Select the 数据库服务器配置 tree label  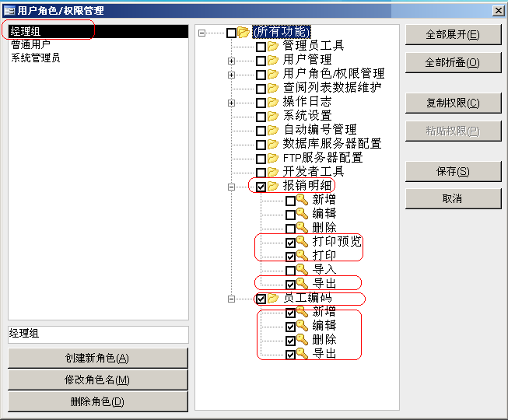(332, 144)
